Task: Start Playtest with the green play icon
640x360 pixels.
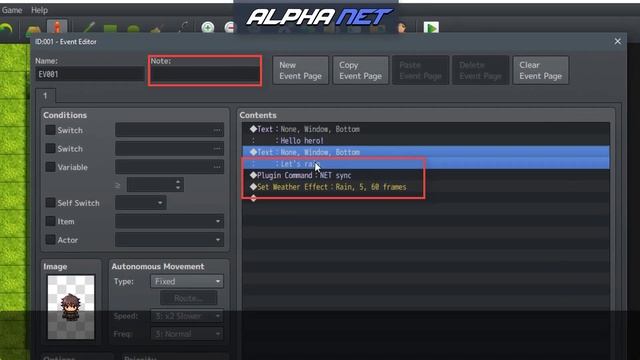Action: (x=431, y=28)
